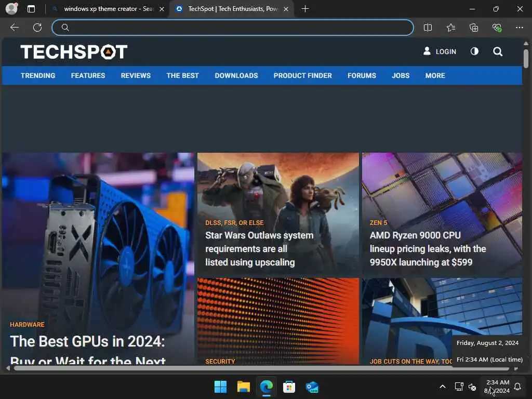Focus the browser address bar
This screenshot has height=399, width=532.
[x=233, y=28]
